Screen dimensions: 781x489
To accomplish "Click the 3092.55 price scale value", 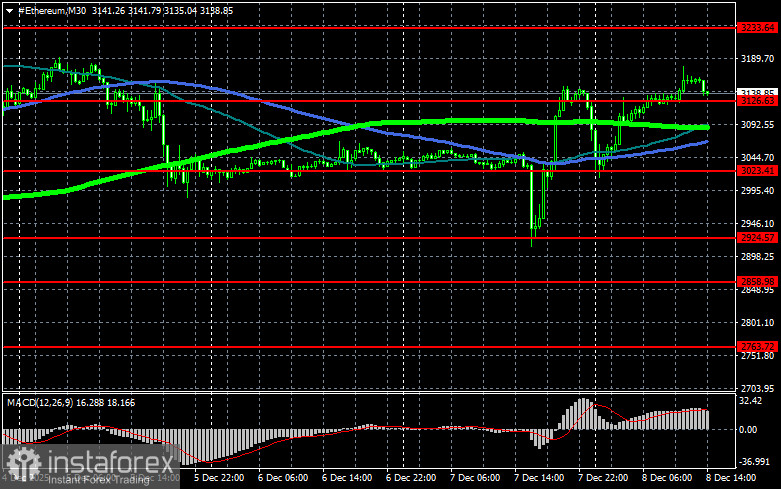I will click(757, 124).
